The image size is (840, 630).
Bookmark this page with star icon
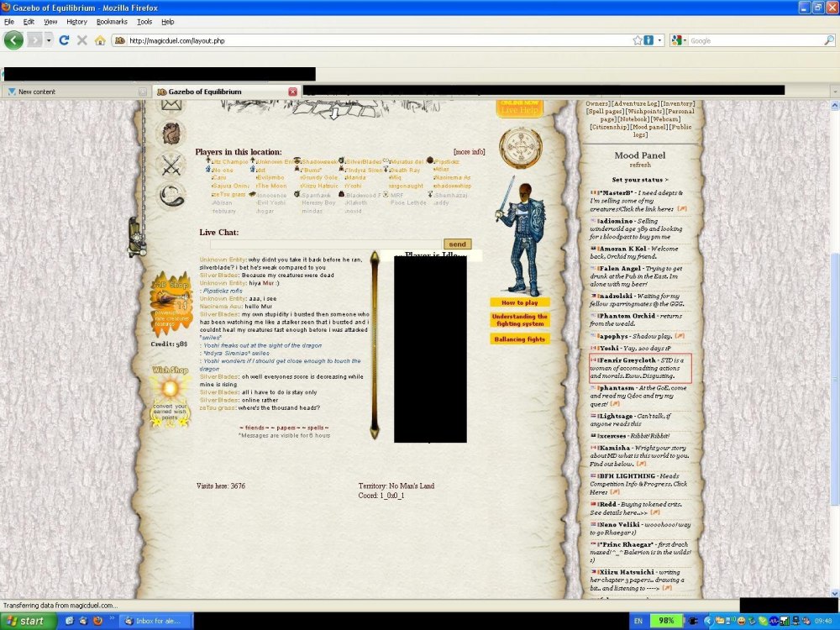[x=637, y=40]
